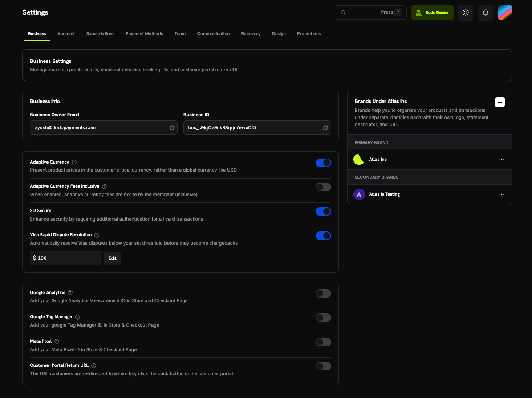Select the Business tab
The image size is (532, 398).
pyautogui.click(x=37, y=33)
